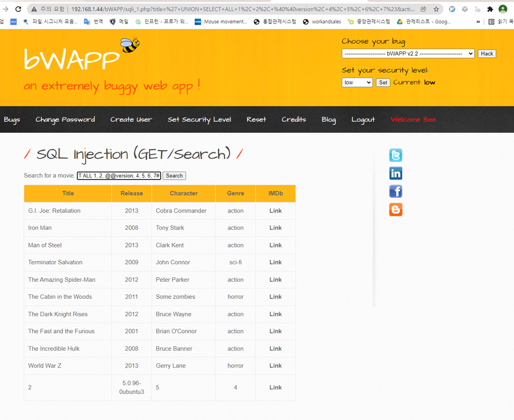
Task: Click the Logout menu item
Action: [x=363, y=120]
